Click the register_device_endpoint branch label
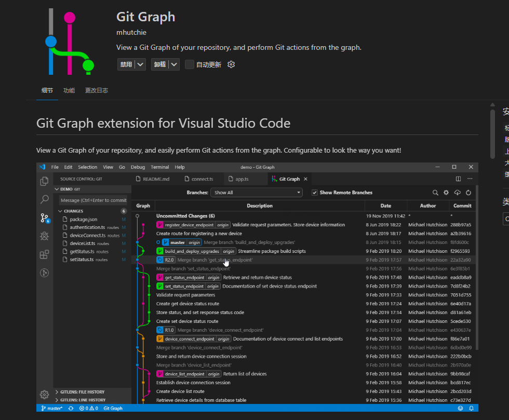Screen dimensions: 509x420 [193, 225]
